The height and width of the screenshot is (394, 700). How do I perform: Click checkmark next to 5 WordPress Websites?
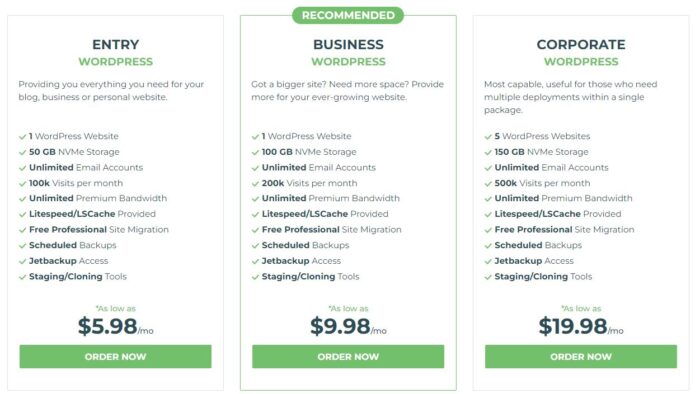488,137
